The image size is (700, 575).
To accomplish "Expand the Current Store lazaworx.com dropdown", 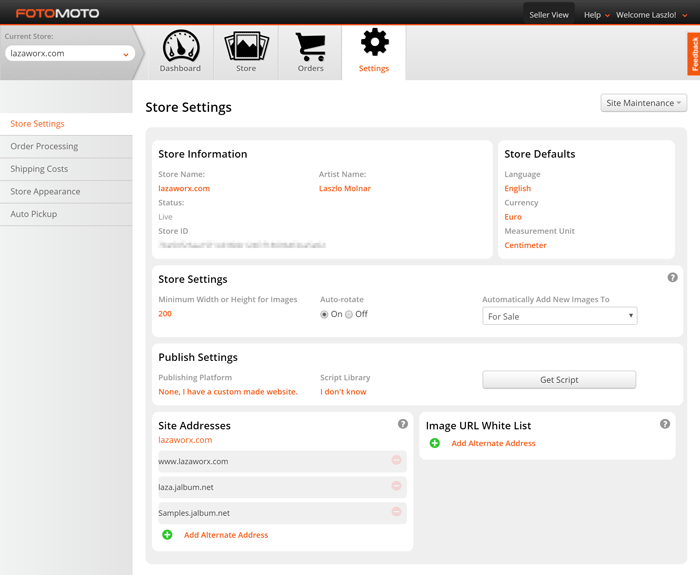I will pos(70,54).
